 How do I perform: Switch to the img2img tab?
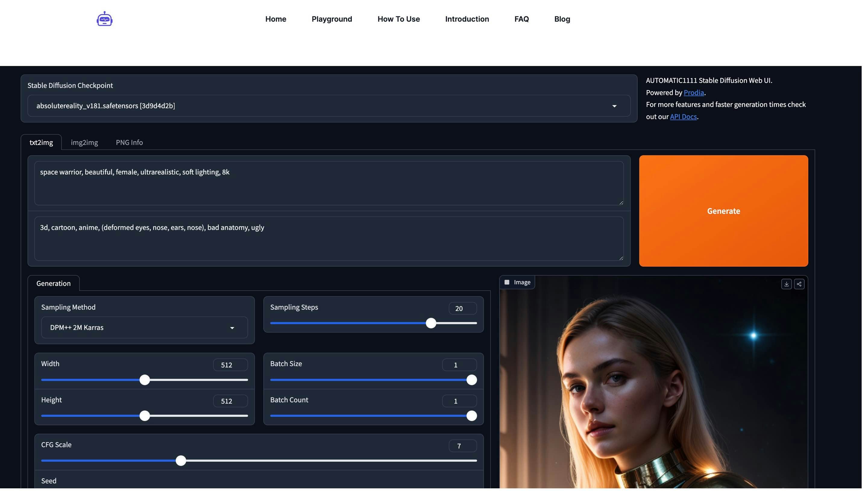85,143
